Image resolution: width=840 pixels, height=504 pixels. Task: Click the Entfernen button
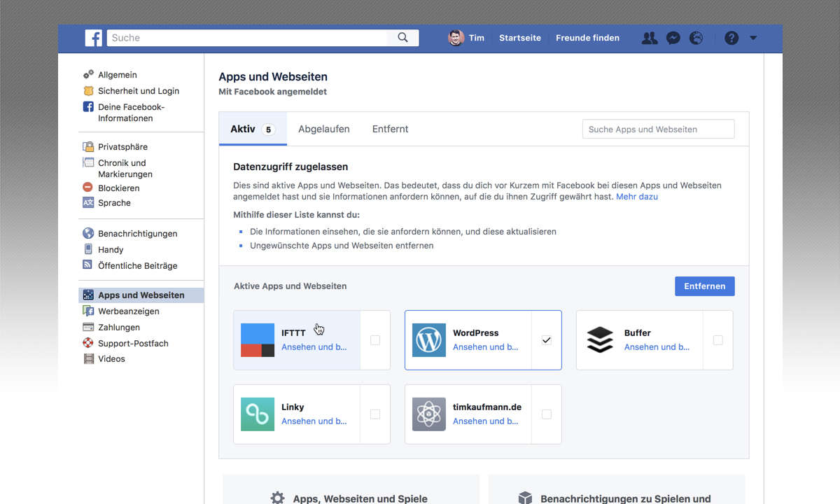coord(704,286)
